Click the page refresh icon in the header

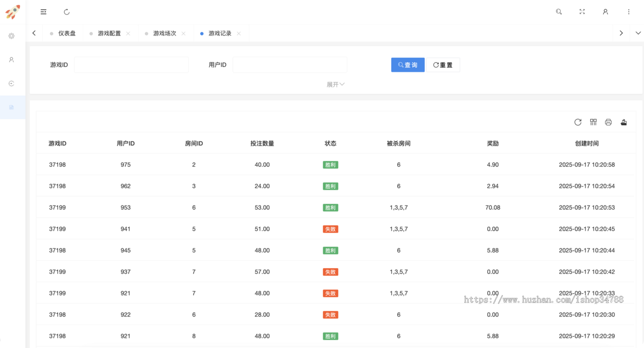[67, 12]
